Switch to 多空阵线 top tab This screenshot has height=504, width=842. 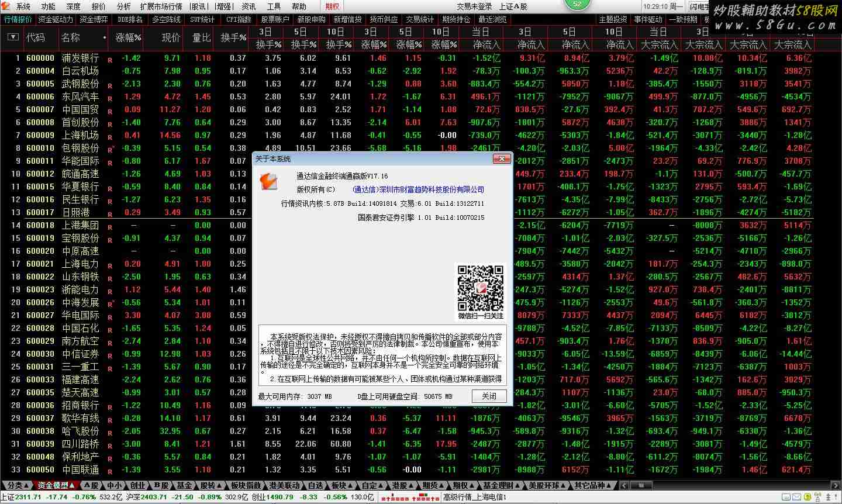[167, 19]
